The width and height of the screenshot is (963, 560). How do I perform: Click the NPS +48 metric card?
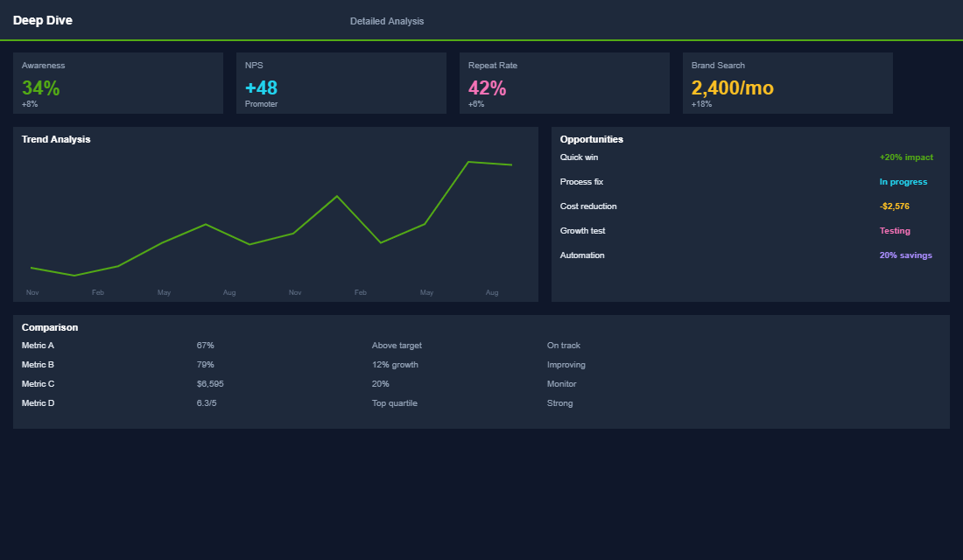[341, 83]
